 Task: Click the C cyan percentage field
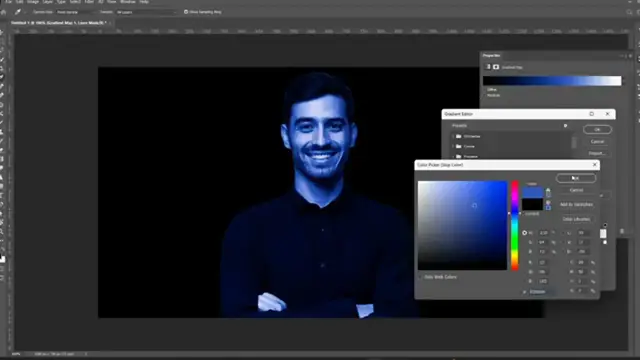[x=581, y=262]
